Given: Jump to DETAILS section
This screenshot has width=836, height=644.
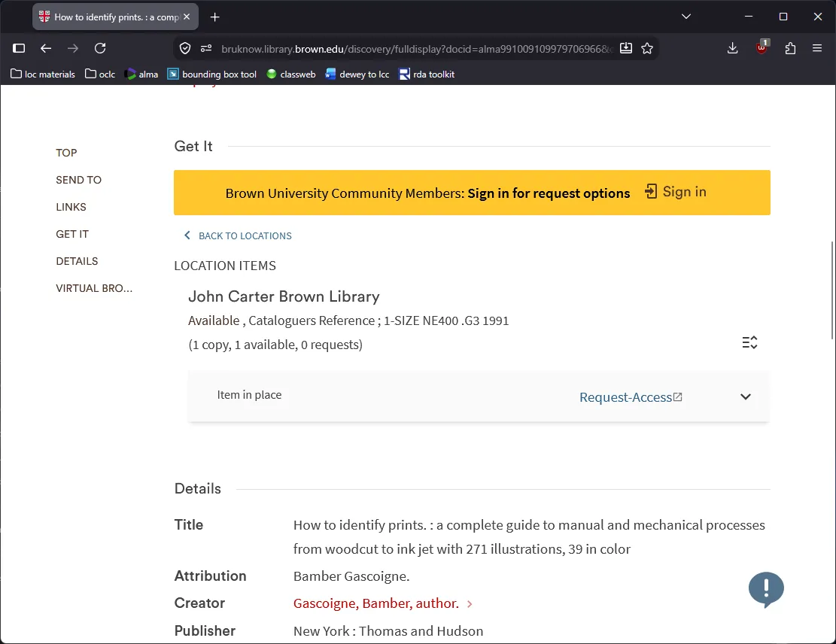Looking at the screenshot, I should click(x=77, y=261).
